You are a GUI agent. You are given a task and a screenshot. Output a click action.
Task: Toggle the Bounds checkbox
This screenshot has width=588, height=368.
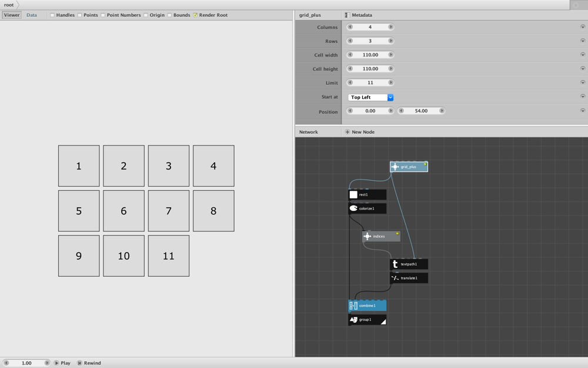[x=169, y=15]
